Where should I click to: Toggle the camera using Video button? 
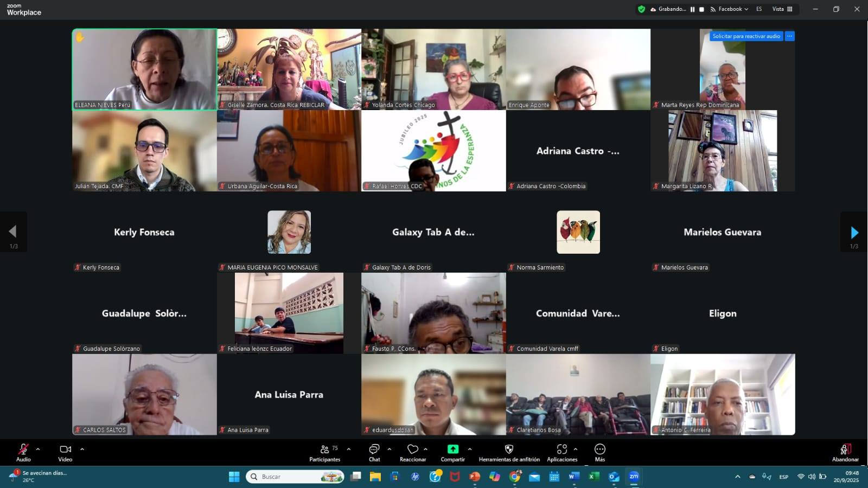click(x=65, y=452)
